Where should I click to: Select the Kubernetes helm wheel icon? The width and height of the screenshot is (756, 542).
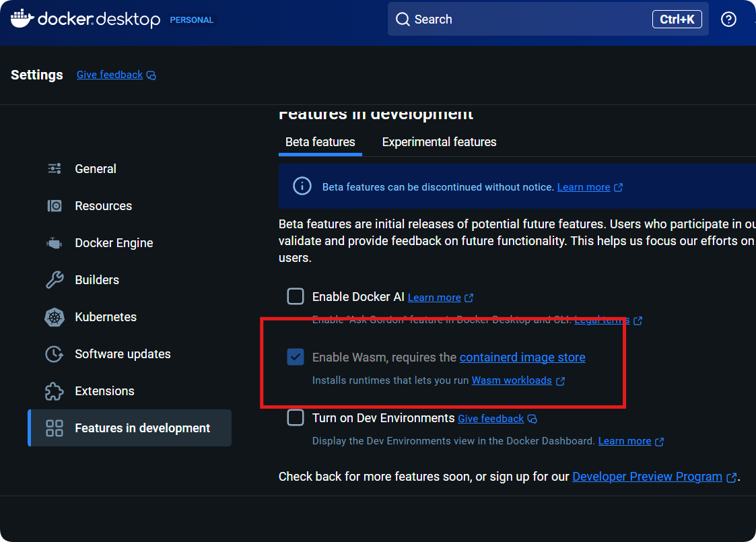coord(55,317)
